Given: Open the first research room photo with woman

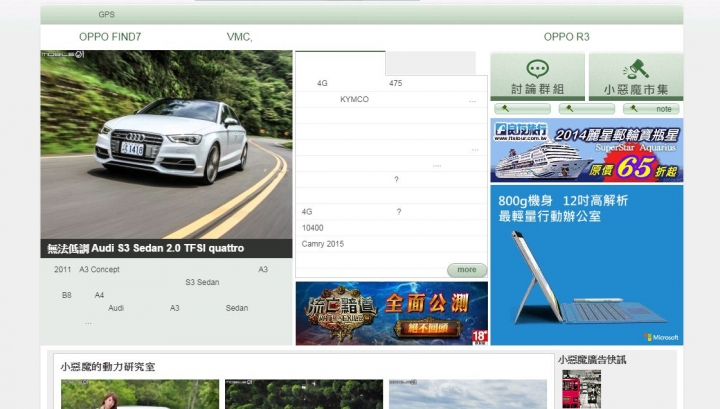Looking at the screenshot, I should (140, 394).
